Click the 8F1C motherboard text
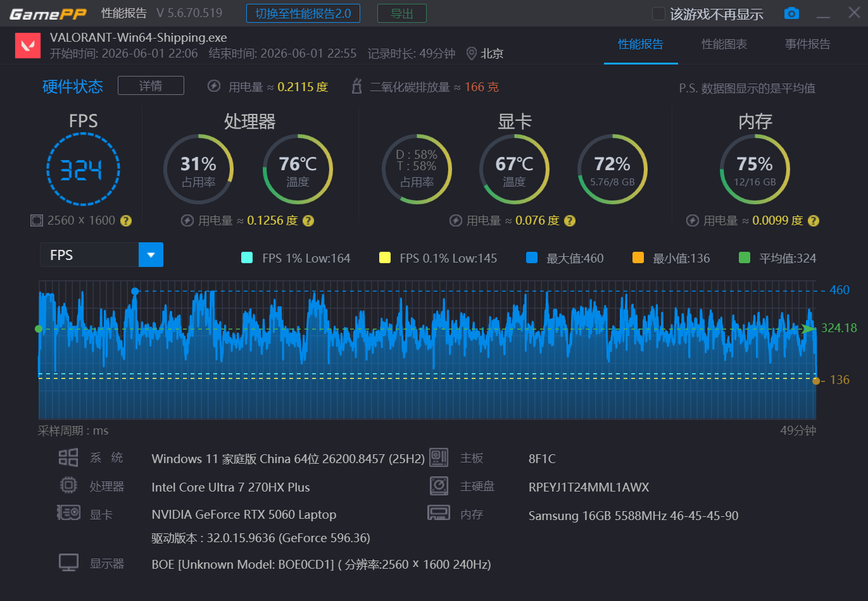868x601 pixels. 542,459
